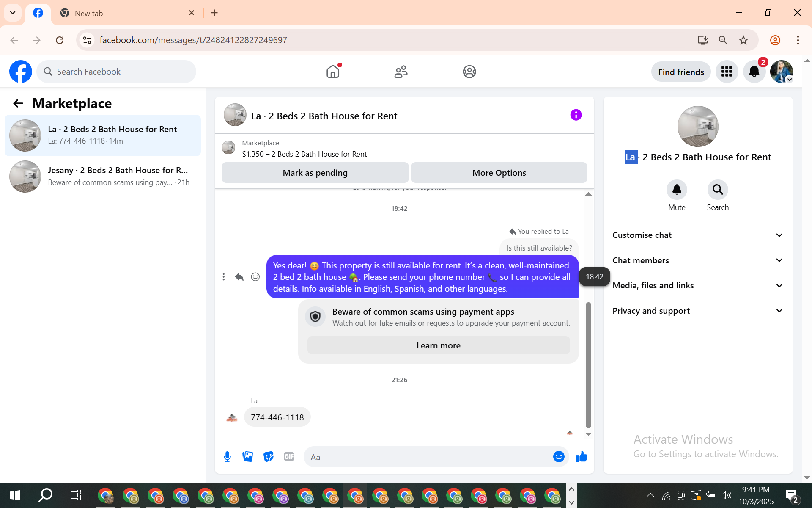The width and height of the screenshot is (812, 508).
Task: Click the 774-446-1118 phone message
Action: click(277, 417)
